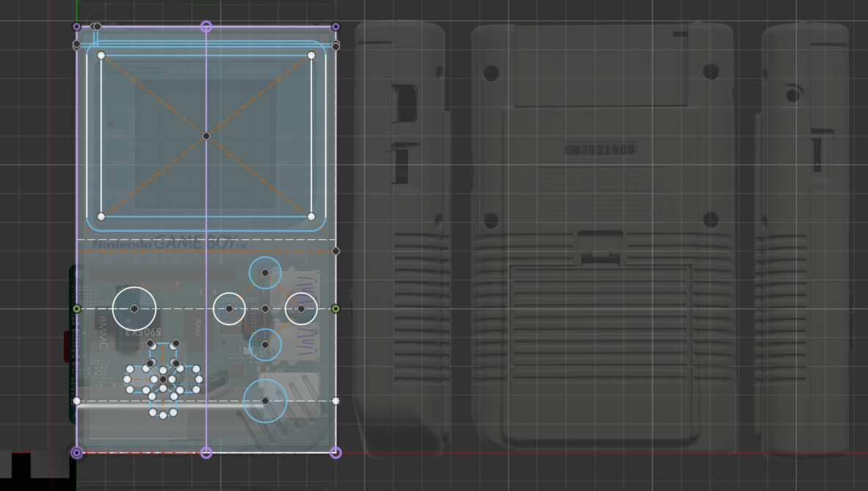Select the purple point at top-left outline corner

click(x=77, y=26)
